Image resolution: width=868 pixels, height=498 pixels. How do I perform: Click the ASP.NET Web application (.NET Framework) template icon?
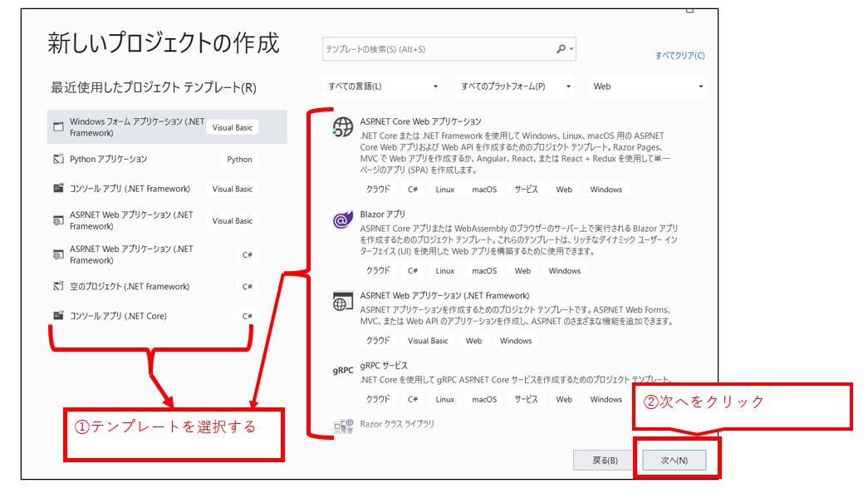(343, 301)
